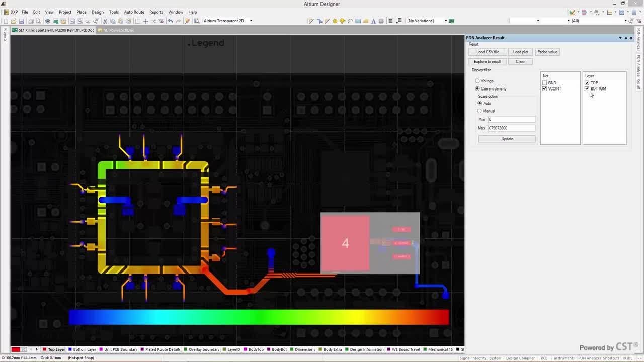This screenshot has width=644, height=362.
Task: Click the Load CSV file button
Action: tap(488, 52)
